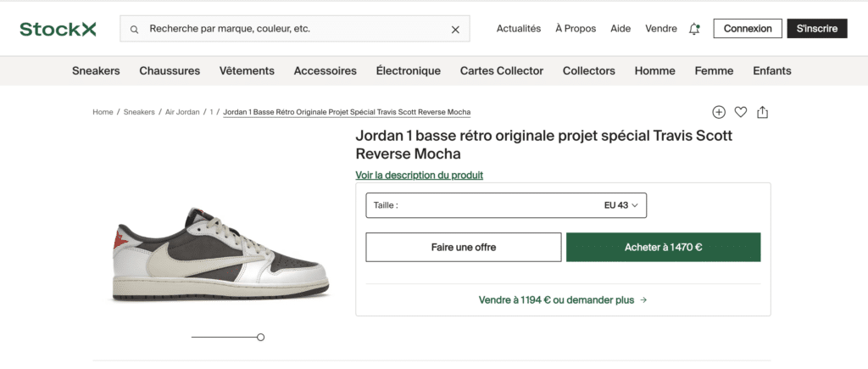The height and width of the screenshot is (369, 868).
Task: Click the image rotation slider handle
Action: coord(261,337)
